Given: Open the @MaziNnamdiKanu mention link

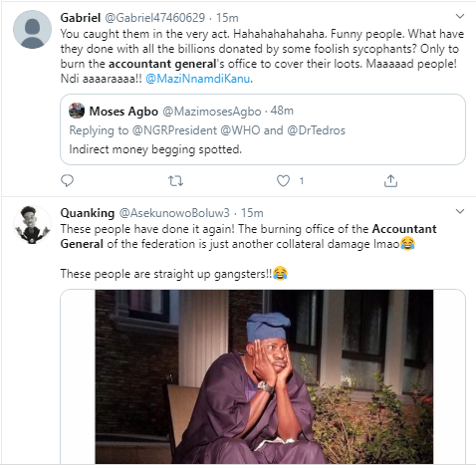Looking at the screenshot, I should [198, 79].
